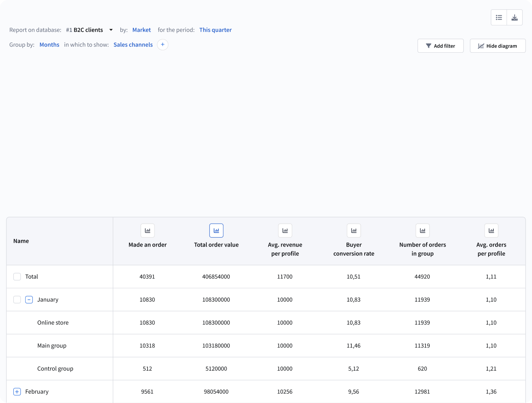
Task: Click the list view icon at top right
Action: (x=499, y=18)
